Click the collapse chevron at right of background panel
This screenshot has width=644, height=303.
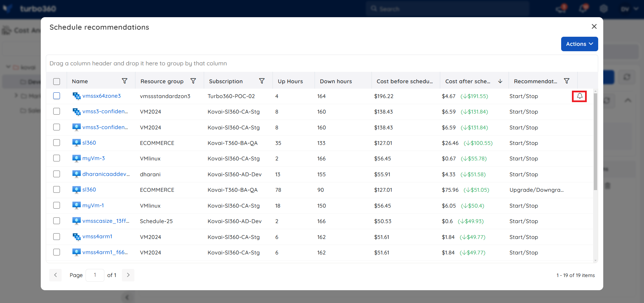point(628,100)
